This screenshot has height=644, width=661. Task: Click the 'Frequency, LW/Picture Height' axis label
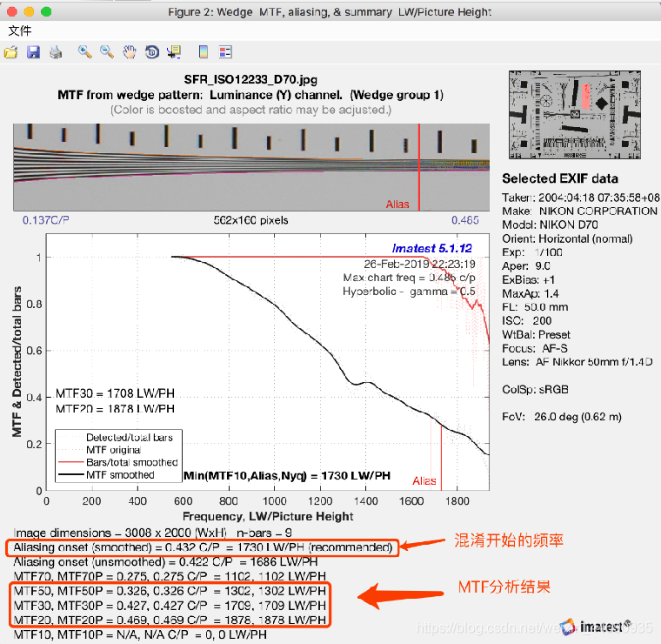[268, 517]
